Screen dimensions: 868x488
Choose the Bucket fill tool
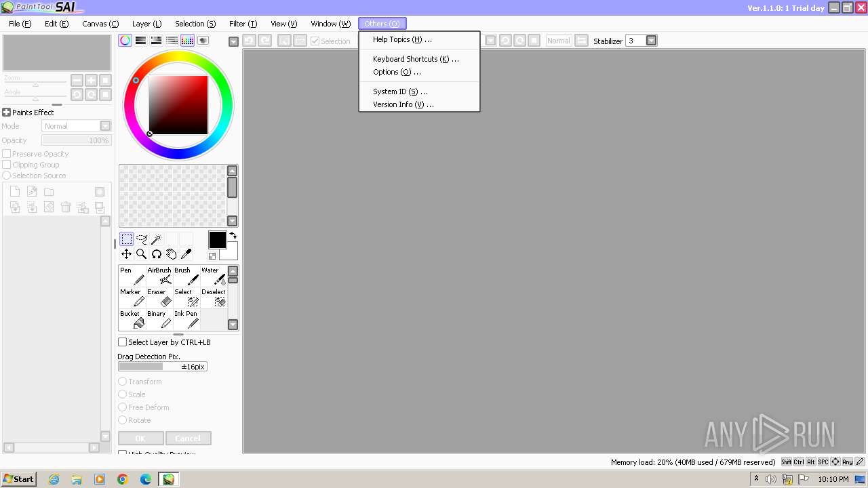pyautogui.click(x=132, y=319)
